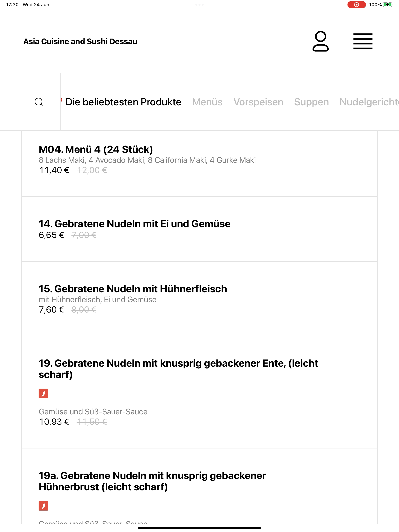
Task: Select 15. Gebratene Nudeln mit Hühnerfleisch
Action: 199,299
